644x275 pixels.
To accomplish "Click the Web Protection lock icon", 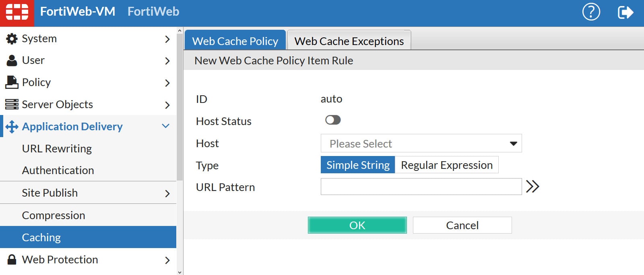I will tap(12, 260).
